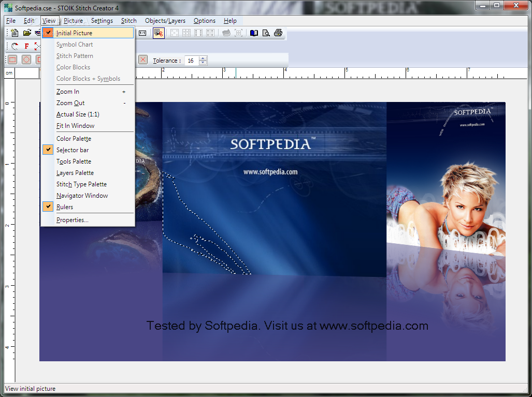532x397 pixels.
Task: Click the rotate arrow icon
Action: [15, 46]
